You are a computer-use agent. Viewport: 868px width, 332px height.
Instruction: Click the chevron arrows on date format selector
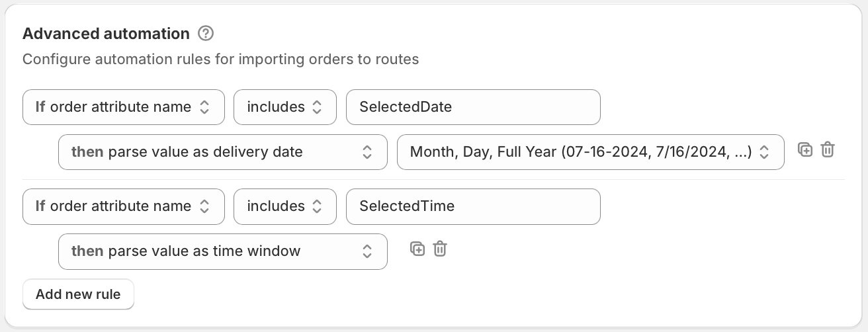point(764,152)
